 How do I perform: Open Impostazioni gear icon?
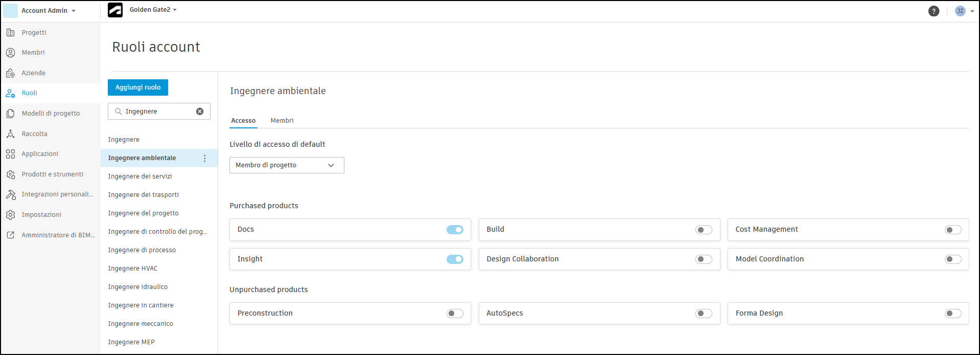[x=11, y=215]
